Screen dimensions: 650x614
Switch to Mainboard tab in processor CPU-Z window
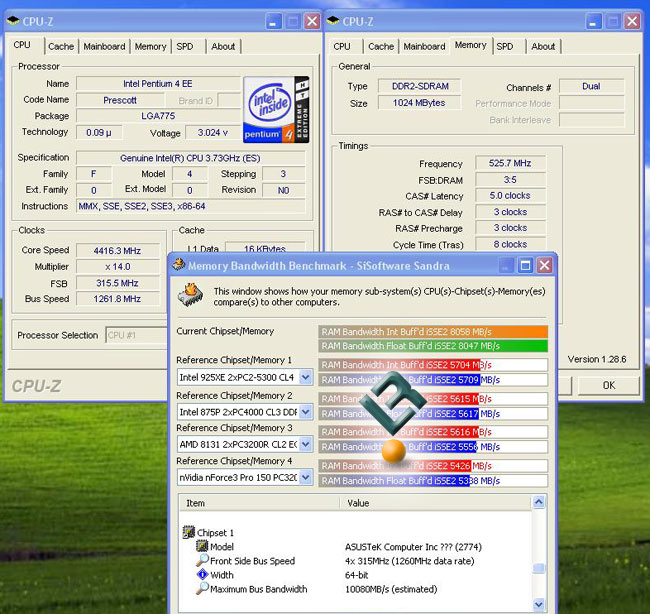pos(104,46)
